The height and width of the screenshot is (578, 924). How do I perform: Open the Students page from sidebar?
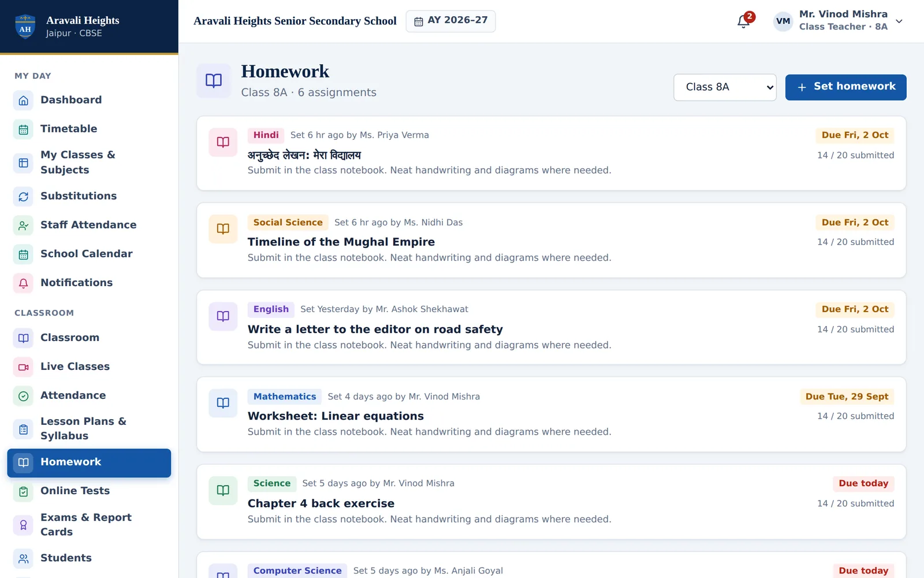(x=89, y=558)
